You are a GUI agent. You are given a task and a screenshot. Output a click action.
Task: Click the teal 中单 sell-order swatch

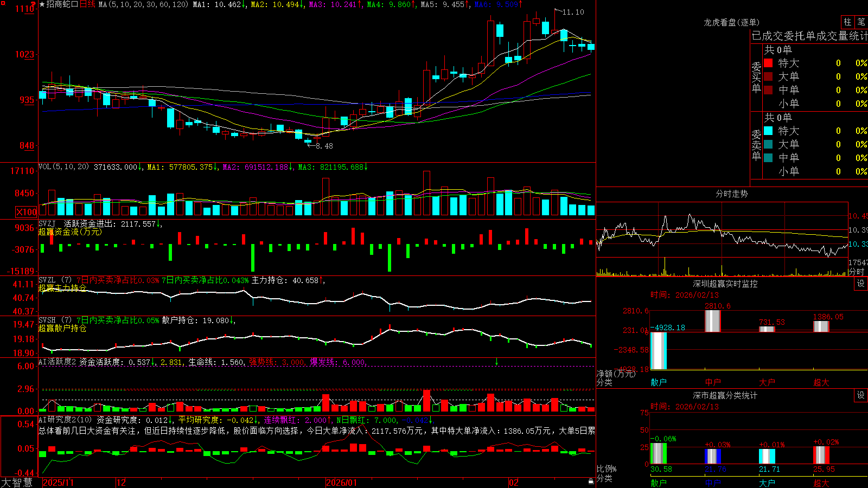coord(768,158)
